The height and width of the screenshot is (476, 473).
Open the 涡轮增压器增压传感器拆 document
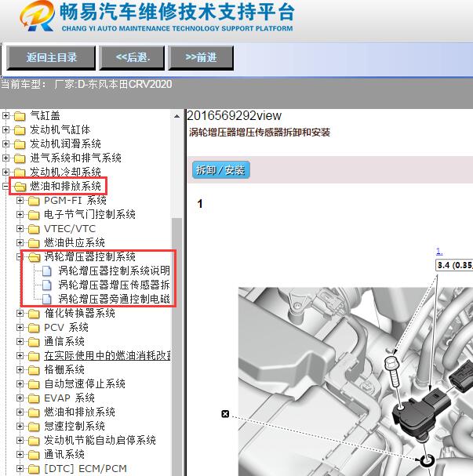coord(114,285)
